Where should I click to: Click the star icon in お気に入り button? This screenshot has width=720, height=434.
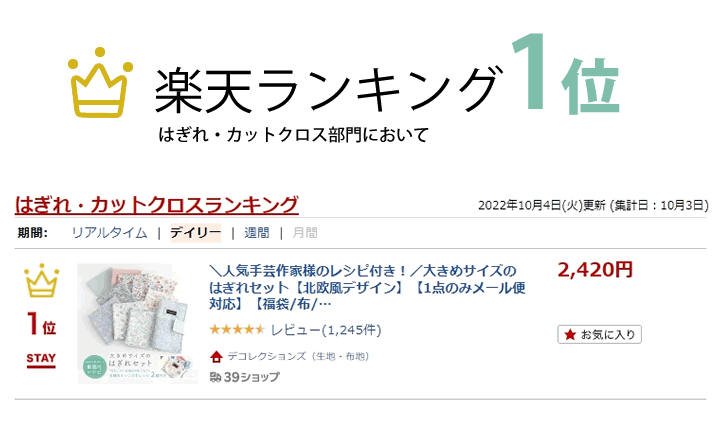[570, 334]
